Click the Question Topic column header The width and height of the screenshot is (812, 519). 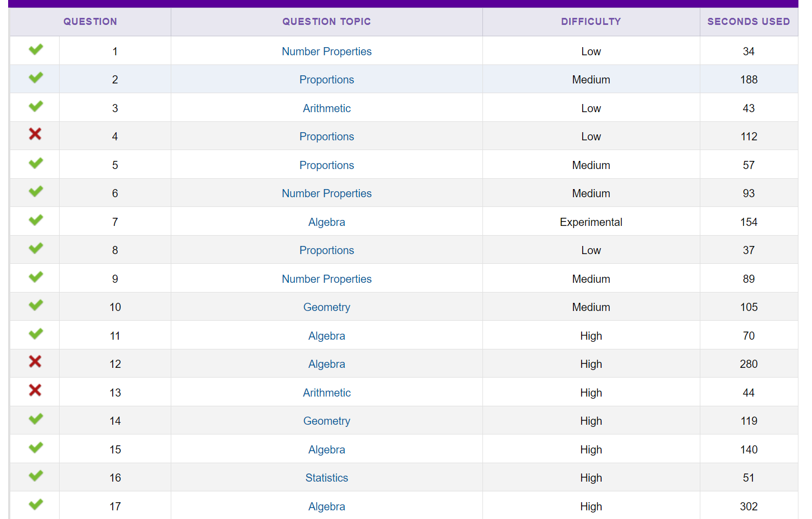(326, 22)
